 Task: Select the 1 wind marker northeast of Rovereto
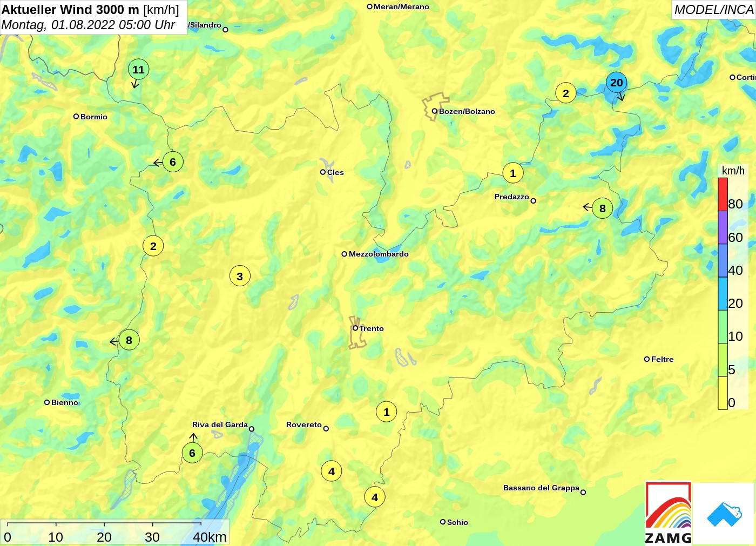pyautogui.click(x=386, y=412)
